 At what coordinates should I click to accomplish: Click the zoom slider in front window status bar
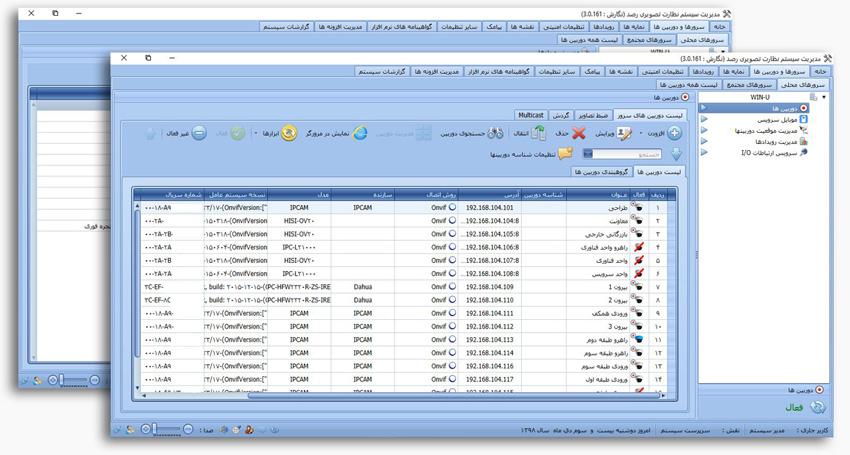pyautogui.click(x=166, y=430)
